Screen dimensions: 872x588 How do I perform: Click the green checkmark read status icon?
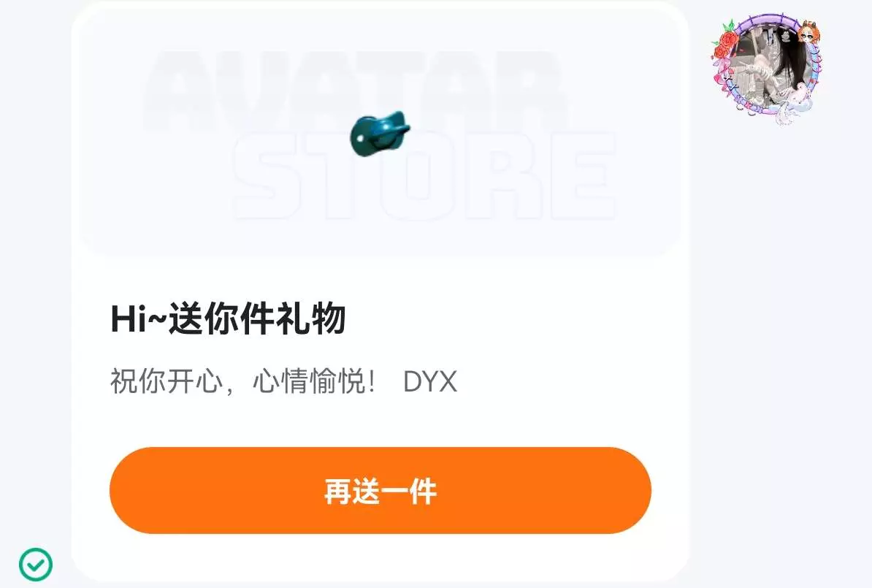pos(36,564)
